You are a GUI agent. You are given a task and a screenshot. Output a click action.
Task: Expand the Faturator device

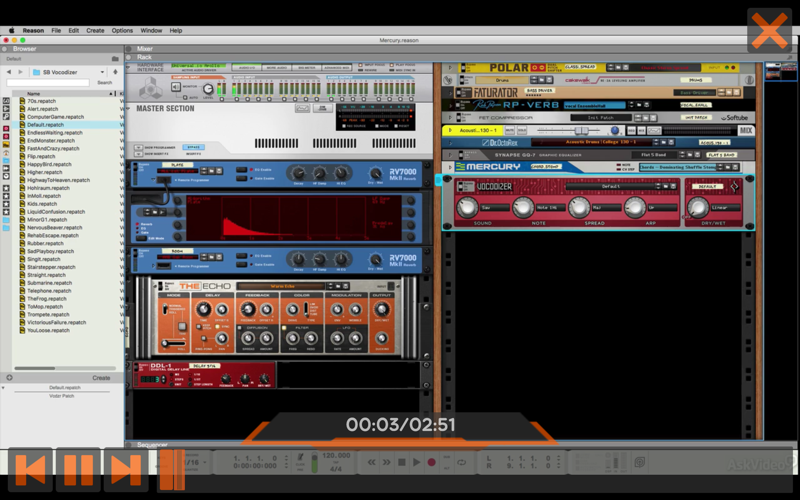coord(450,92)
